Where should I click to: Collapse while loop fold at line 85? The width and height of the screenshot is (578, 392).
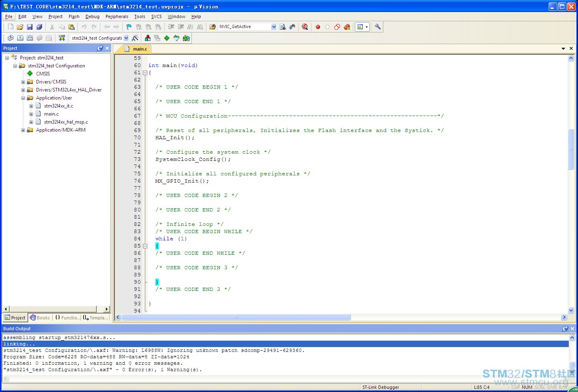coord(145,246)
